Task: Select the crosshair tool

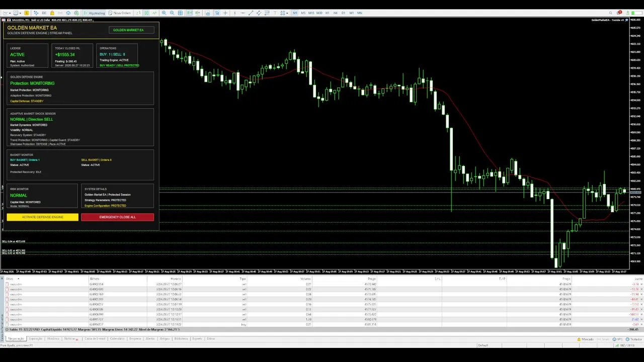Action: click(225, 13)
